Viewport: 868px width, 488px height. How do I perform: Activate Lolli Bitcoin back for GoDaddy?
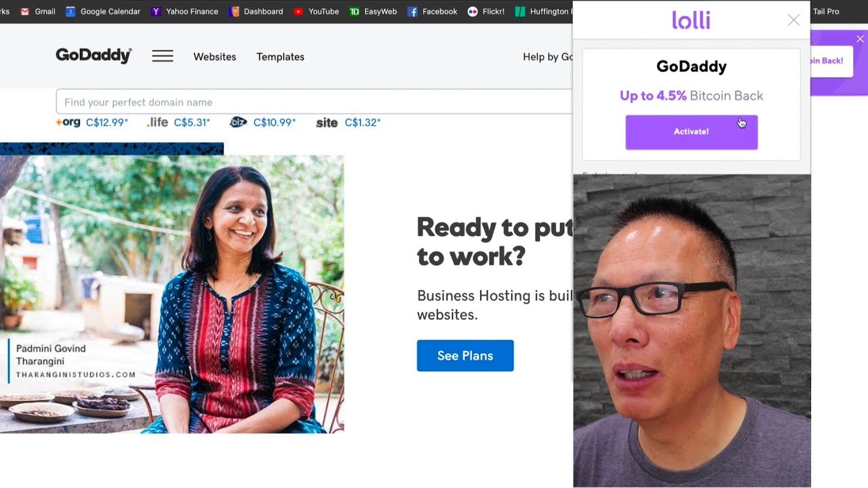click(692, 132)
